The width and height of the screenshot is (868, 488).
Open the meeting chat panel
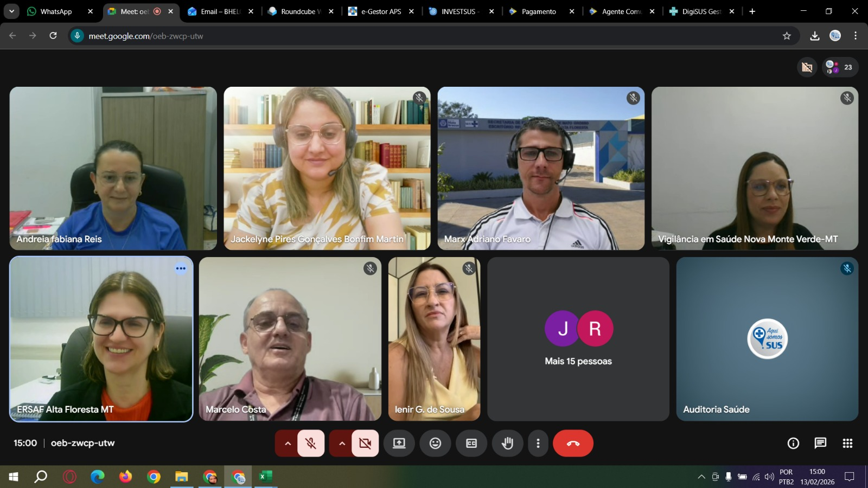coord(820,444)
